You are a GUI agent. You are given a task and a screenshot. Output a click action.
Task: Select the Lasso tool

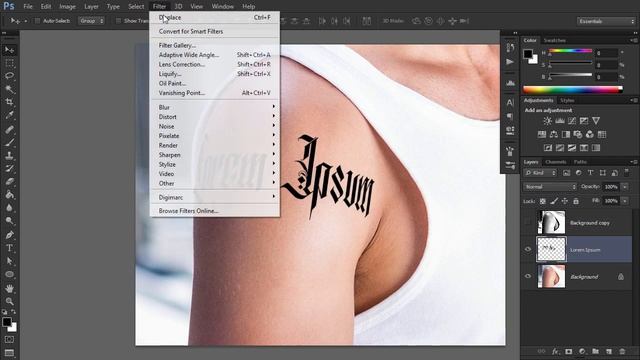9,76
